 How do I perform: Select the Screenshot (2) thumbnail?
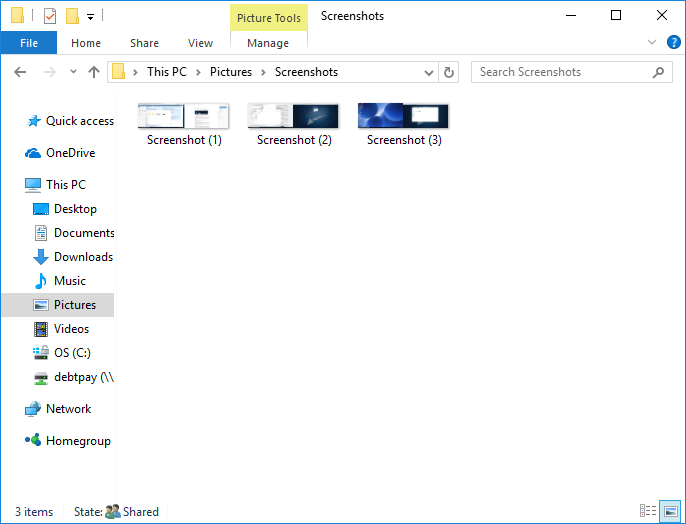pos(293,116)
